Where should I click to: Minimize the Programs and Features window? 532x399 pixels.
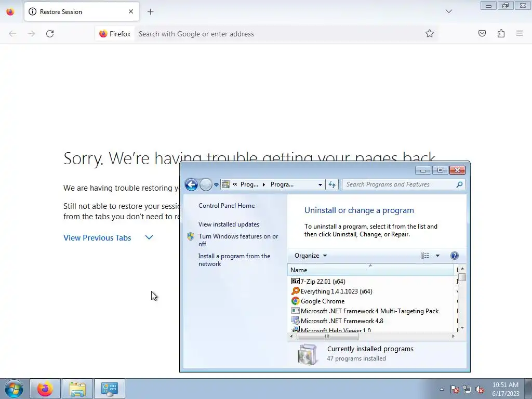tap(423, 170)
